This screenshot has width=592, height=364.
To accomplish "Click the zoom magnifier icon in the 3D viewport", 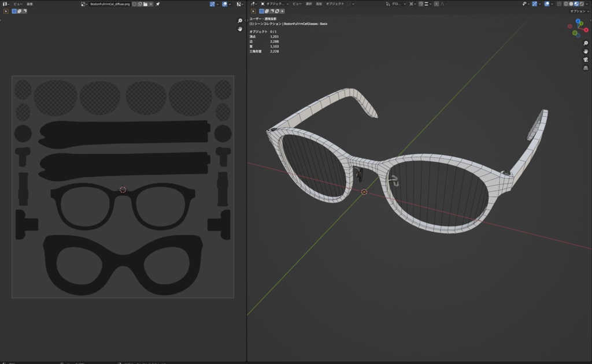I will point(586,43).
